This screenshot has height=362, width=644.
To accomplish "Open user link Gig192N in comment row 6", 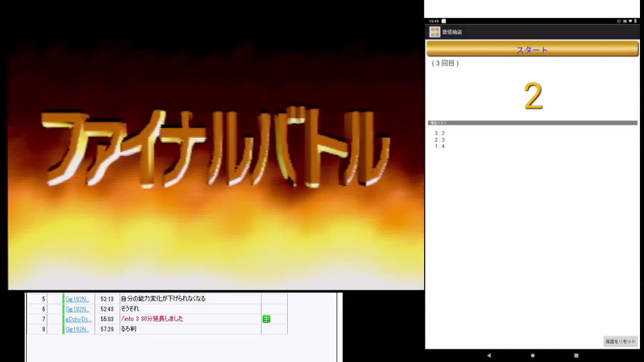I will [77, 309].
